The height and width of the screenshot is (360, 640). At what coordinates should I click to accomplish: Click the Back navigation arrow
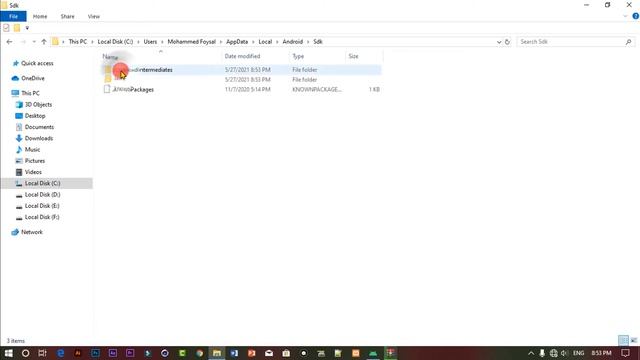pos(9,42)
